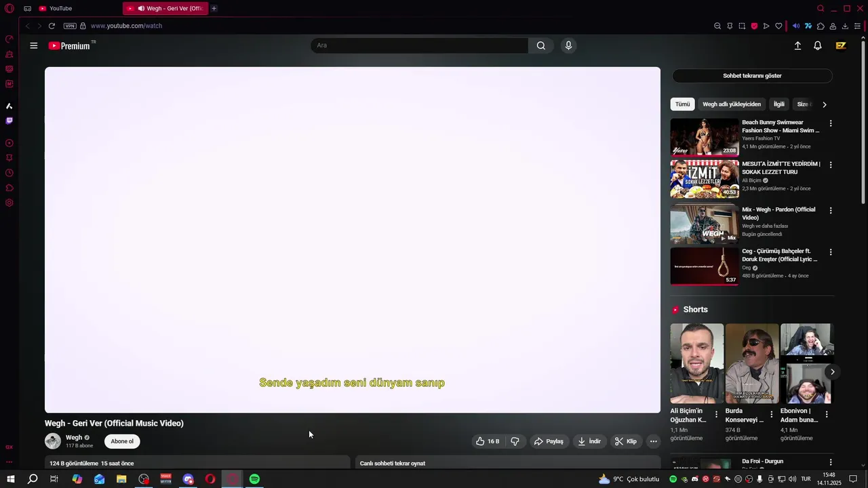Viewport: 868px width, 488px height.
Task: Open Wegh channel avatar
Action: click(53, 441)
